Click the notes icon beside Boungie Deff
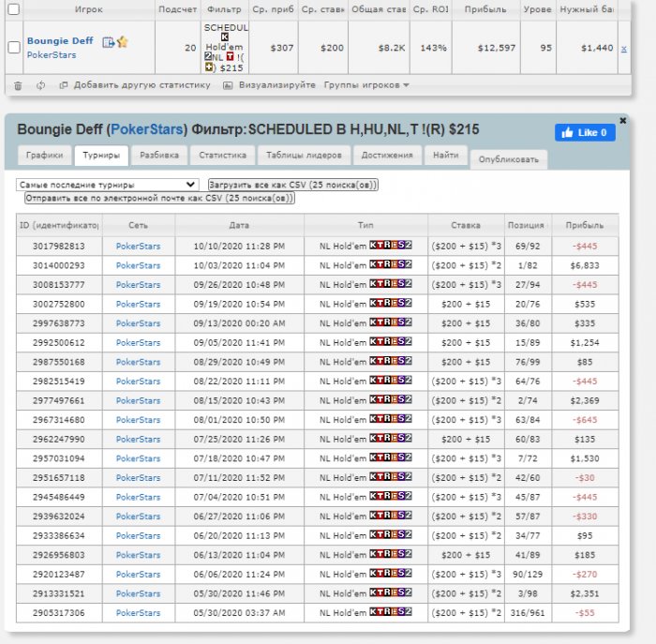 point(109,42)
